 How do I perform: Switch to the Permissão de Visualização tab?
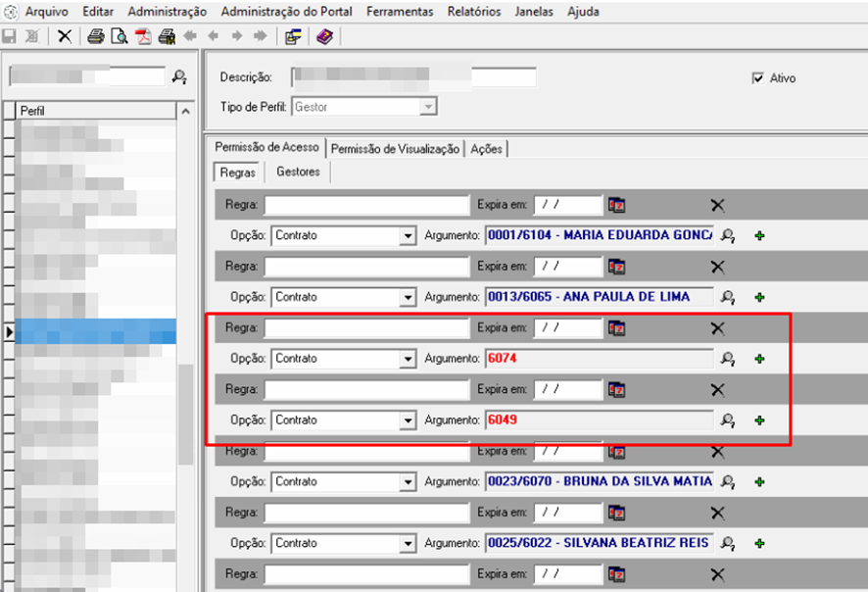pos(394,149)
